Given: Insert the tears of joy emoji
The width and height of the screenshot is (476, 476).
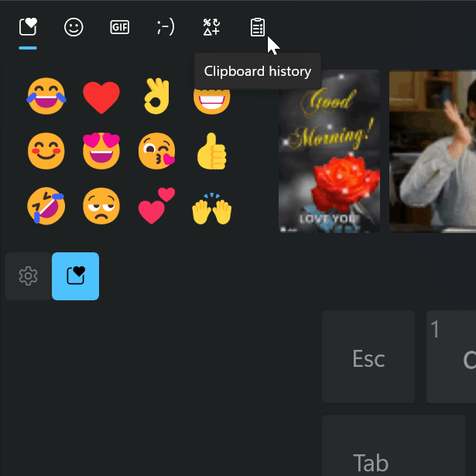Looking at the screenshot, I should 46,96.
